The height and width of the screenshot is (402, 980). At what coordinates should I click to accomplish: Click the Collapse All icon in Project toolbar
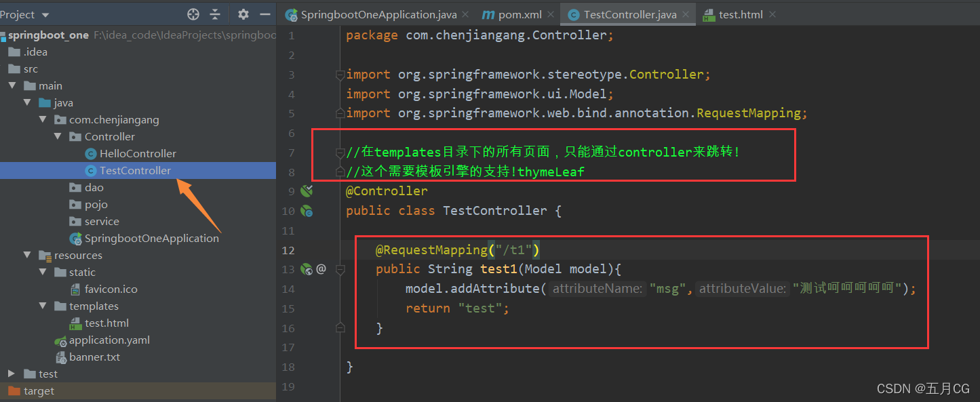tap(215, 14)
